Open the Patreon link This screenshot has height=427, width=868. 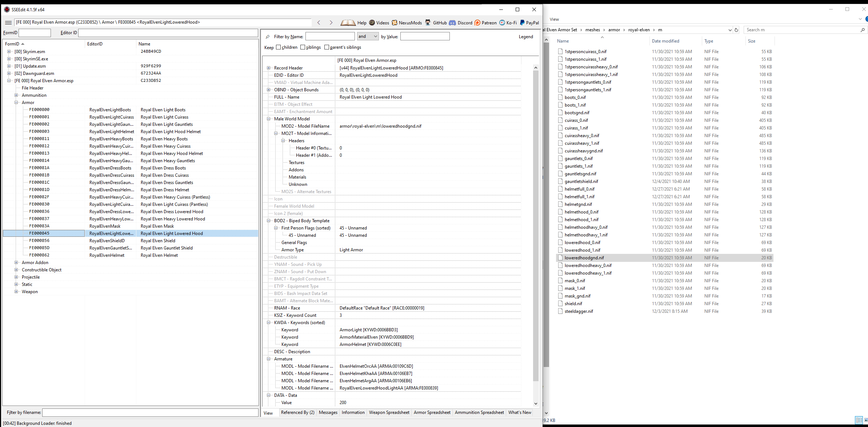point(486,23)
